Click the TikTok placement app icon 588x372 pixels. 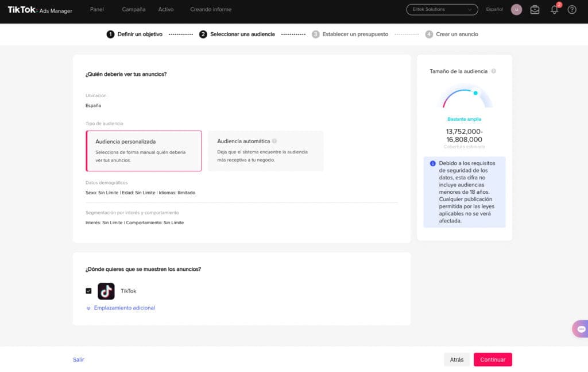106,291
